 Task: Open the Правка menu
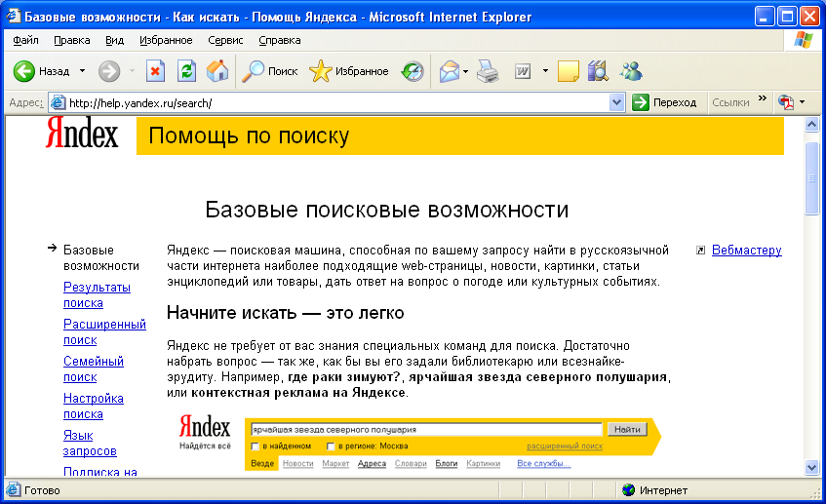(x=71, y=40)
